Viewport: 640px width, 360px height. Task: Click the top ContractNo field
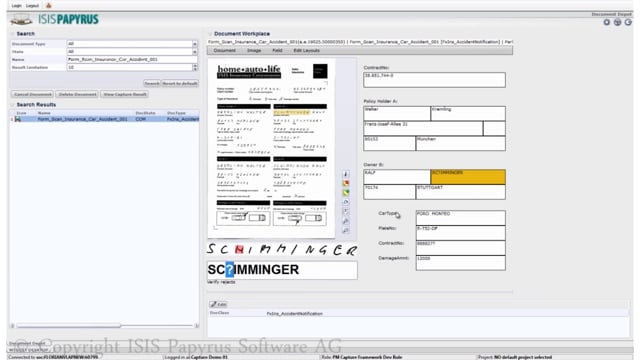[x=434, y=80]
